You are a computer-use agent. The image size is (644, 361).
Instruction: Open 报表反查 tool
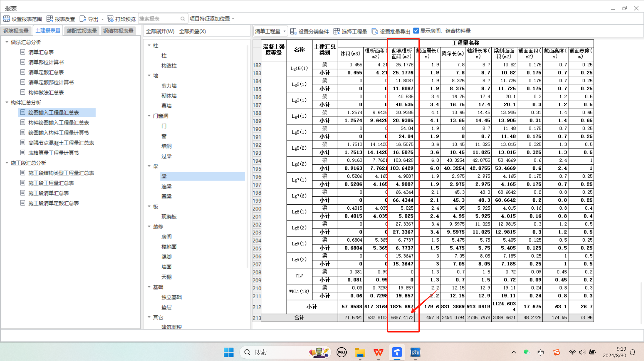pyautogui.click(x=61, y=19)
